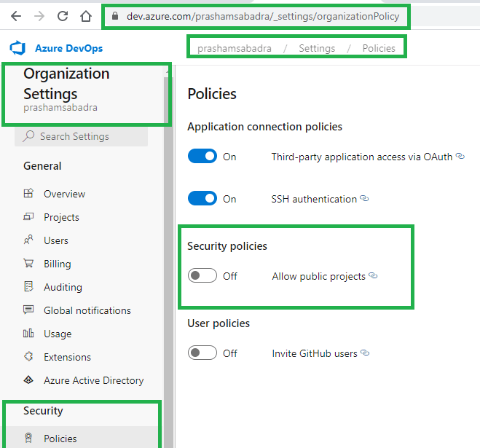Enable the Allow public projects toggle
The width and height of the screenshot is (480, 448).
tap(202, 276)
